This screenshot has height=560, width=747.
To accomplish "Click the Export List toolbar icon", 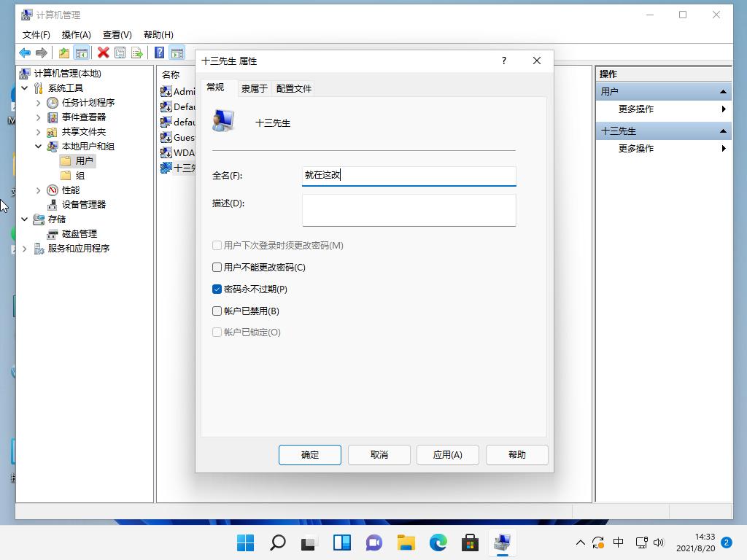I will (x=138, y=52).
